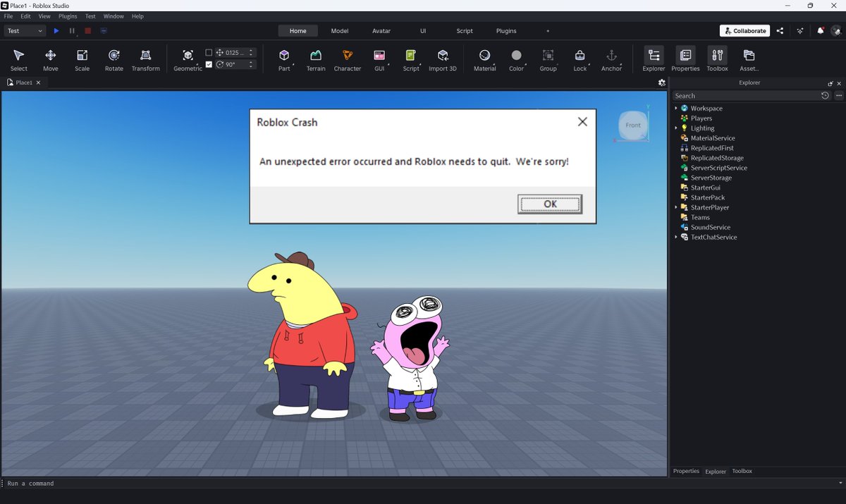Open the Toolbox from the toolbar
The image size is (846, 504).
(x=717, y=60)
